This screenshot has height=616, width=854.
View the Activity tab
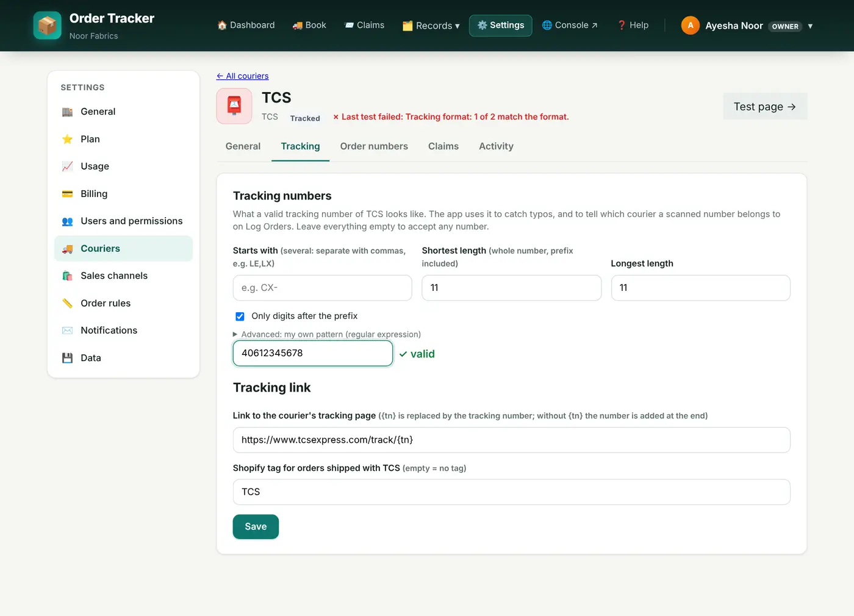click(x=496, y=146)
